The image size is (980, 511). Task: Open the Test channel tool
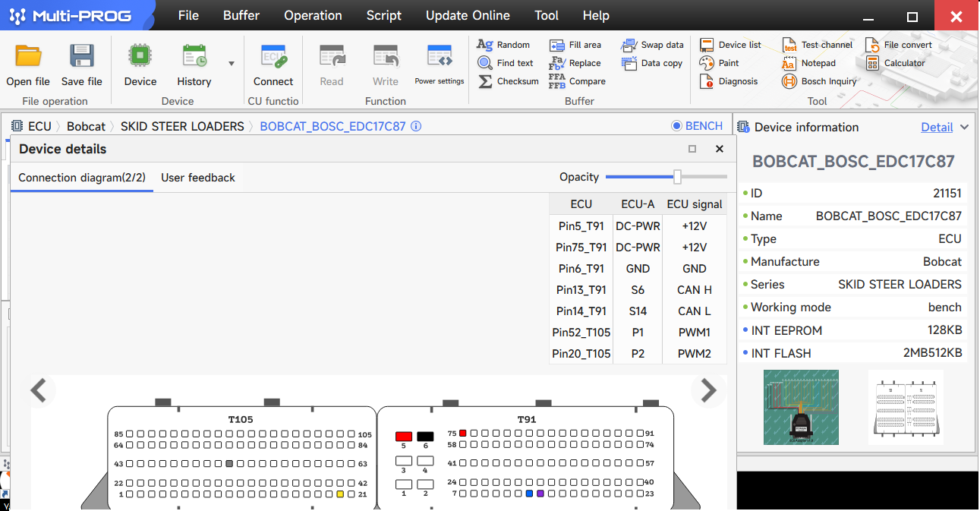818,45
